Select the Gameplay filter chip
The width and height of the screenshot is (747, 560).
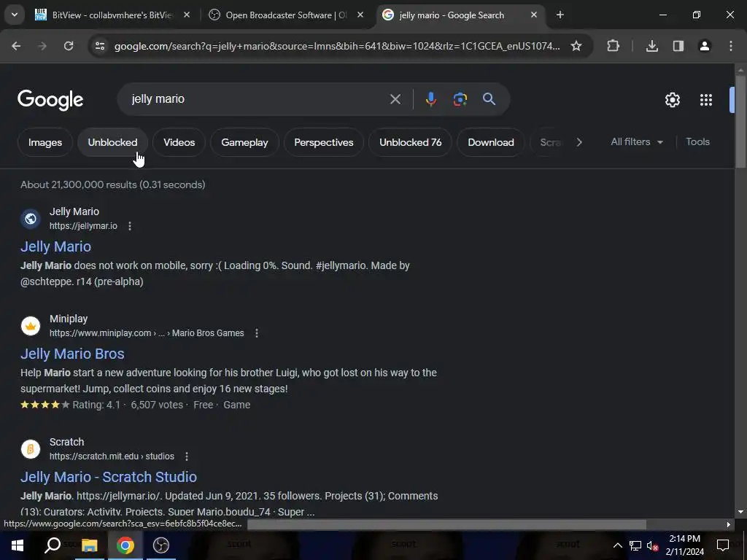pos(244,142)
